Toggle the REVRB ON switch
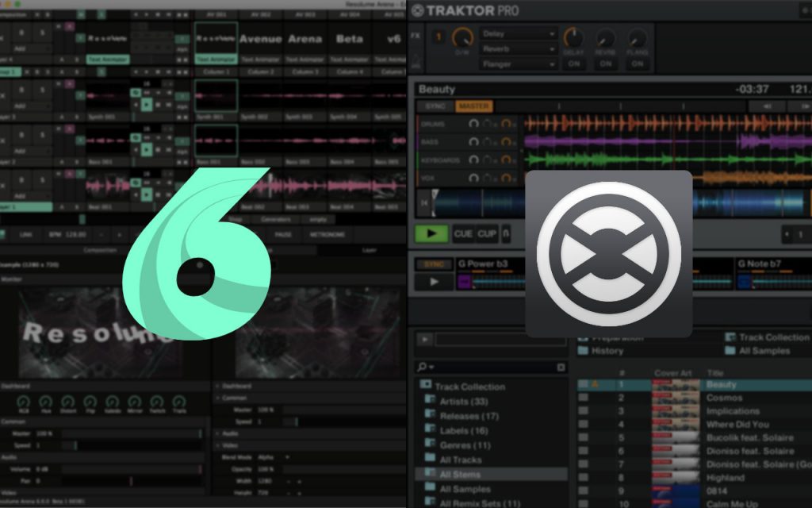This screenshot has width=812, height=508. [x=605, y=65]
